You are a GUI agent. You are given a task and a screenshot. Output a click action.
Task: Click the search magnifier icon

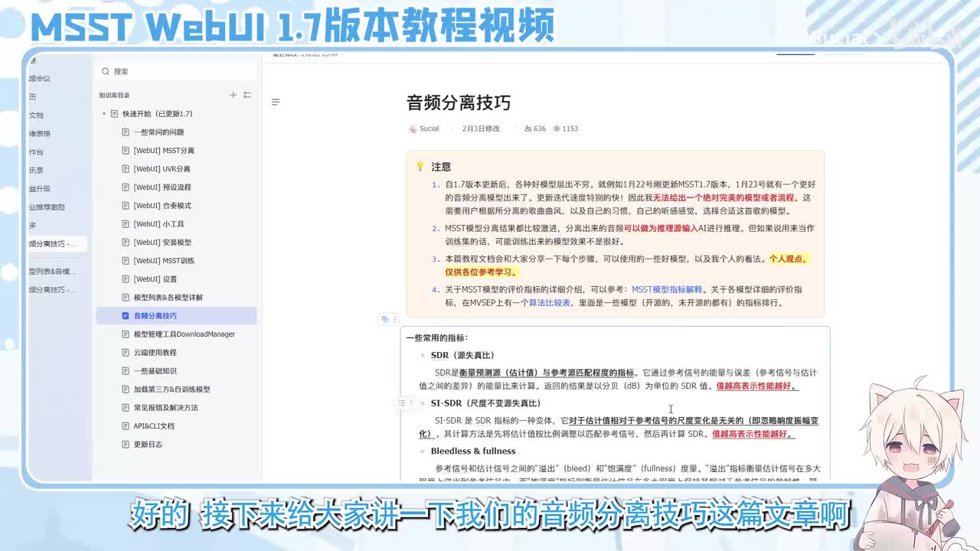coord(105,71)
